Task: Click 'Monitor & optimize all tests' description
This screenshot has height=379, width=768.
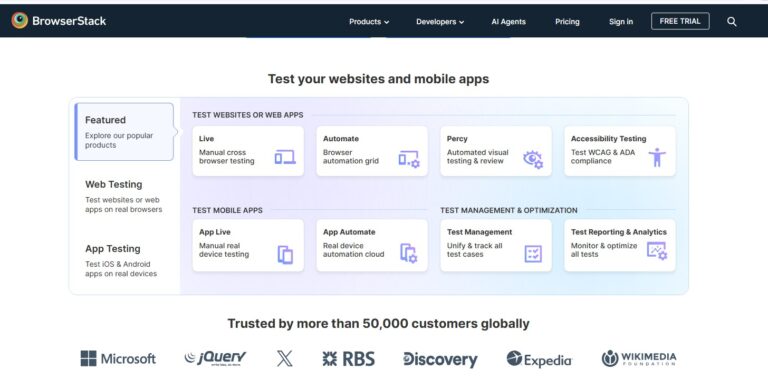Action: coord(604,250)
